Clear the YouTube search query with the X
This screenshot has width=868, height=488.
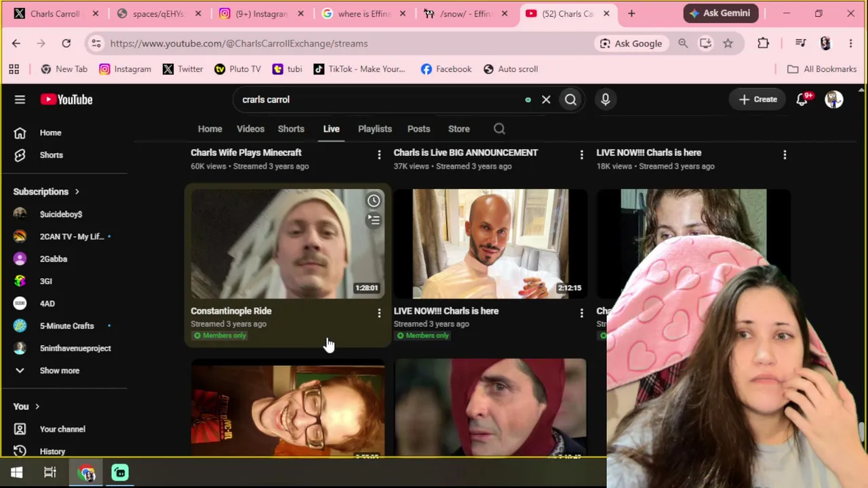coord(546,100)
